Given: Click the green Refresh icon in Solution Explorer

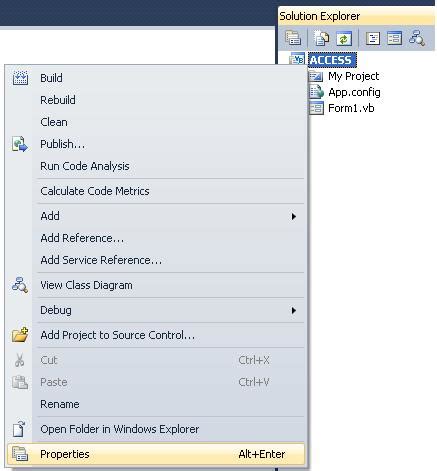Looking at the screenshot, I should tap(344, 38).
